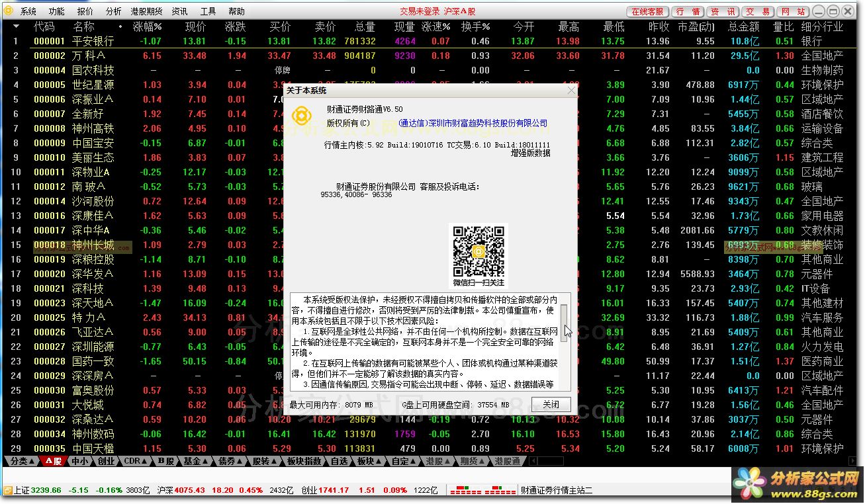
Task: Sort by the 细分行业 column header
Action: 822,27
